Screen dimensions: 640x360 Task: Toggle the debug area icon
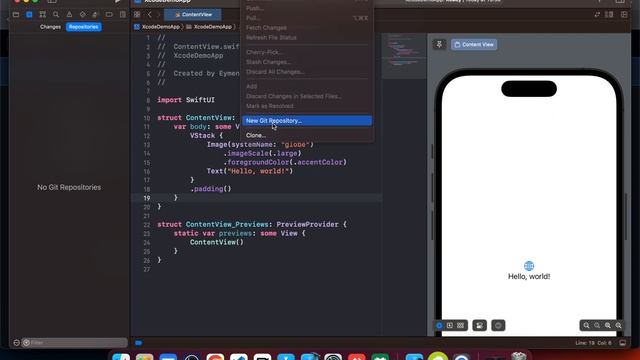(623, 343)
